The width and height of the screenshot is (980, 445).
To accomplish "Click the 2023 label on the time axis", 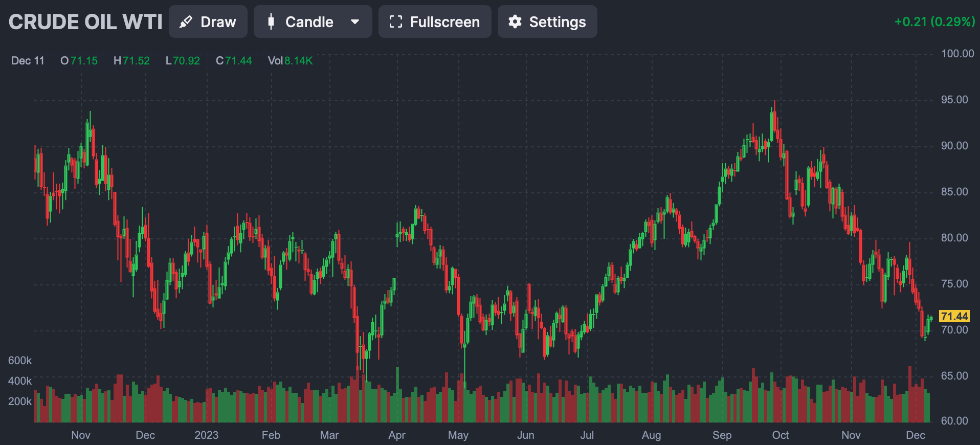I will [206, 435].
